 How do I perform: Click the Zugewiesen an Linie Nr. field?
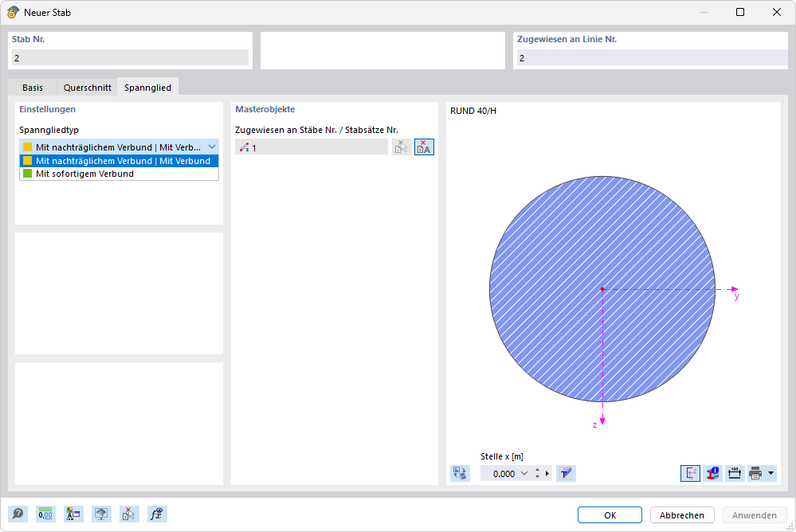point(652,58)
